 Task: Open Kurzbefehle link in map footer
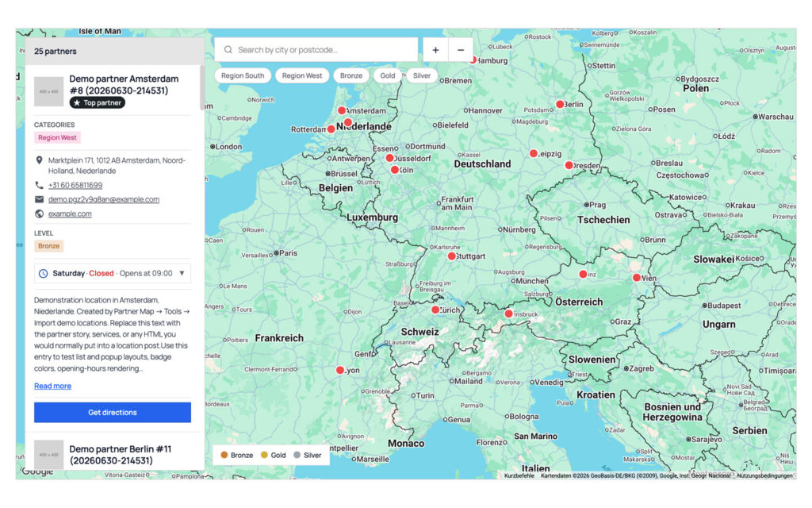519,475
